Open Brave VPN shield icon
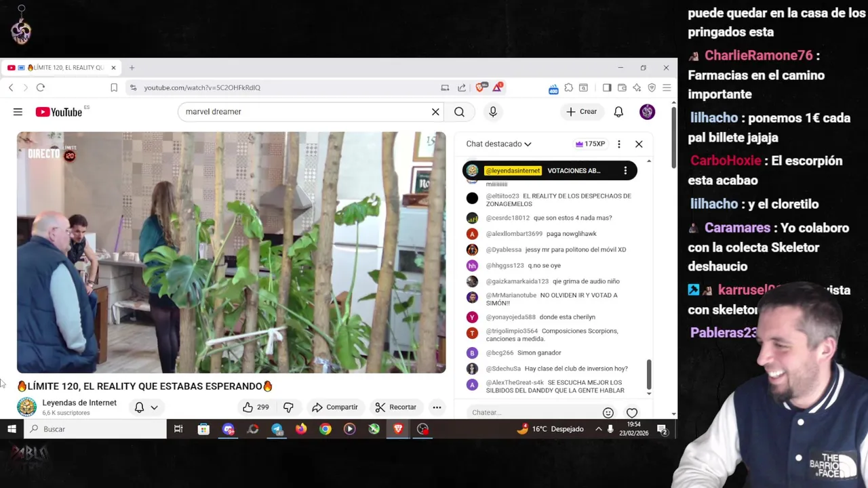 (x=652, y=87)
